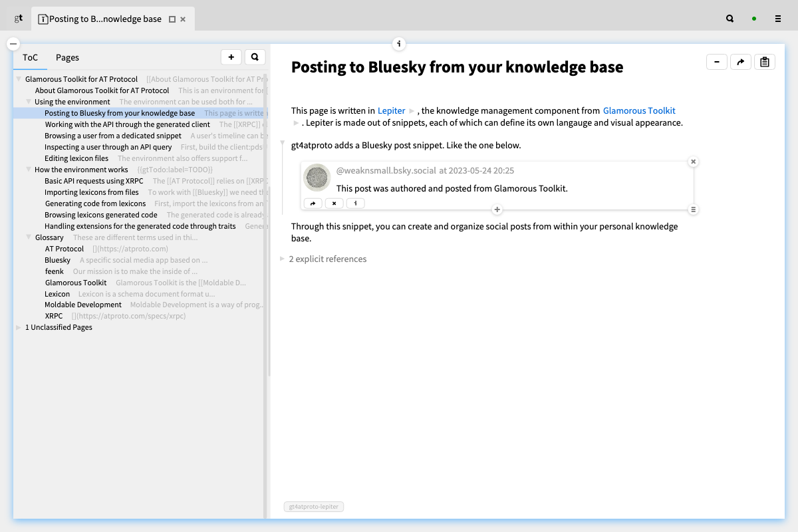Open the AT Protocol glossary entry
This screenshot has height=532, width=798.
pos(65,249)
